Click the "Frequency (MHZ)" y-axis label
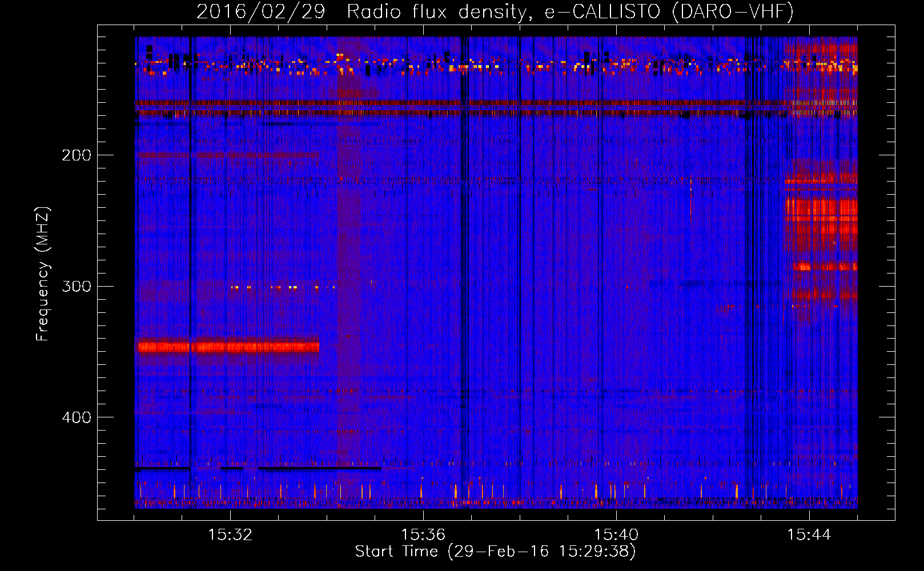 [43, 274]
